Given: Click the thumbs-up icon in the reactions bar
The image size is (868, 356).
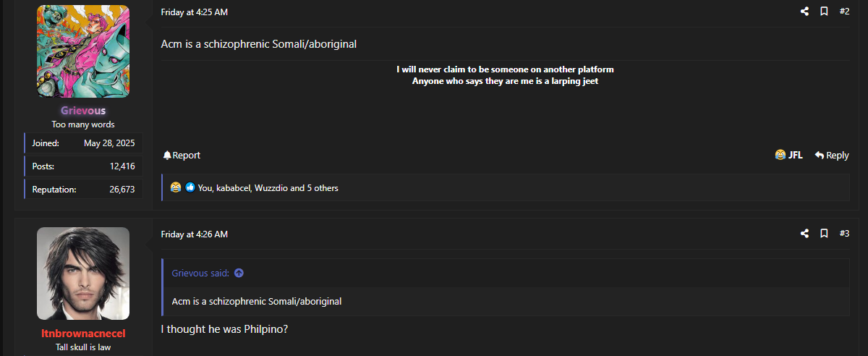Looking at the screenshot, I should 190,187.
